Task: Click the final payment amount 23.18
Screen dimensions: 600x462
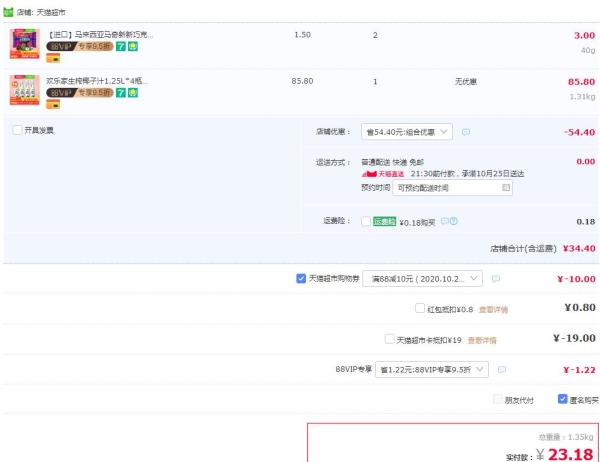Action: (x=571, y=454)
